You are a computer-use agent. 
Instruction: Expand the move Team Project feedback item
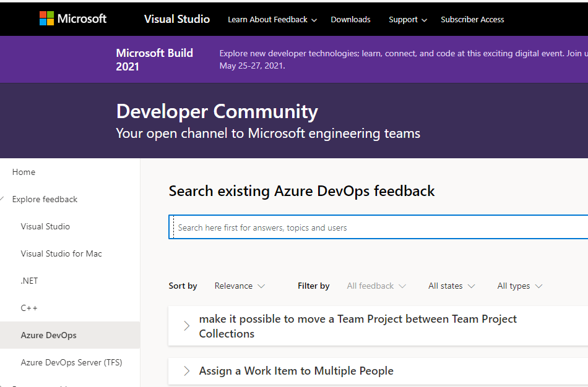coord(186,326)
